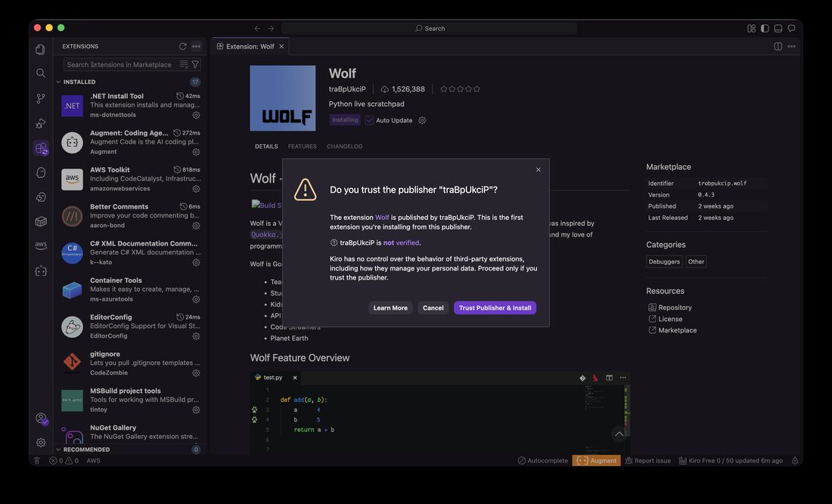Viewport: 832px width, 504px height.
Task: Expand the RECOMMENDED extensions section
Action: tap(86, 450)
